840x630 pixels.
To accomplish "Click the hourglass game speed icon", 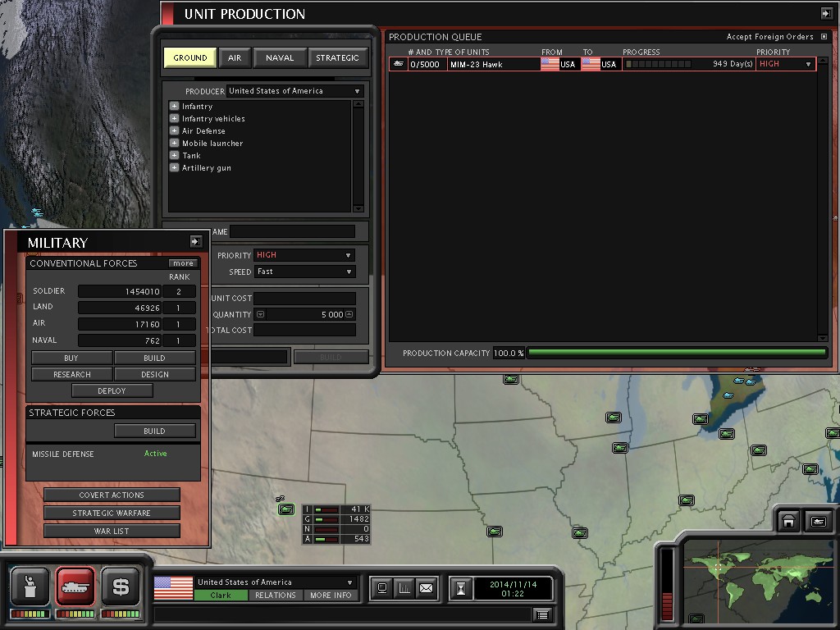I will point(461,589).
